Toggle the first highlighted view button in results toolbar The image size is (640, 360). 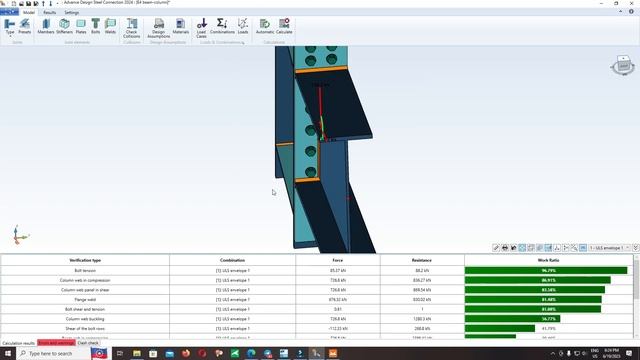(x=522, y=248)
